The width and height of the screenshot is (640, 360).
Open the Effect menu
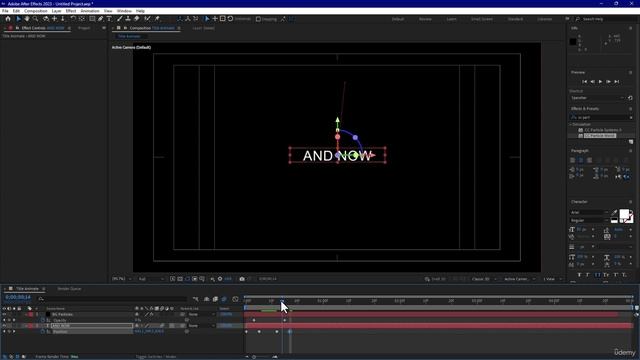[71, 11]
